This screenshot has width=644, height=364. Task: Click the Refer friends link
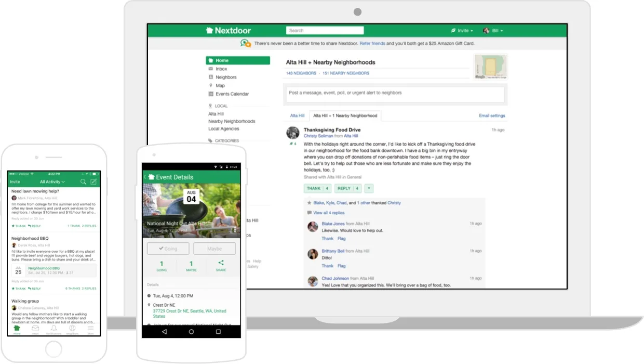[x=372, y=44]
